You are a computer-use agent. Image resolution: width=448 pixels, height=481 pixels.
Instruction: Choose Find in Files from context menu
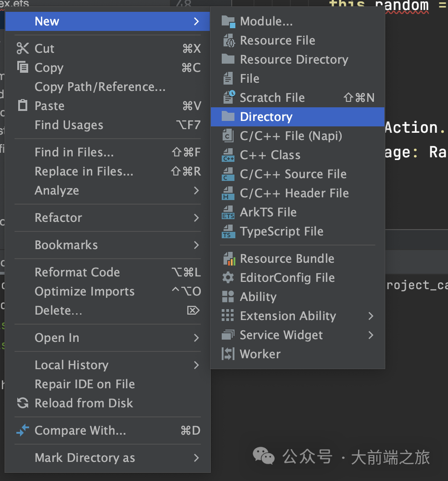[74, 152]
